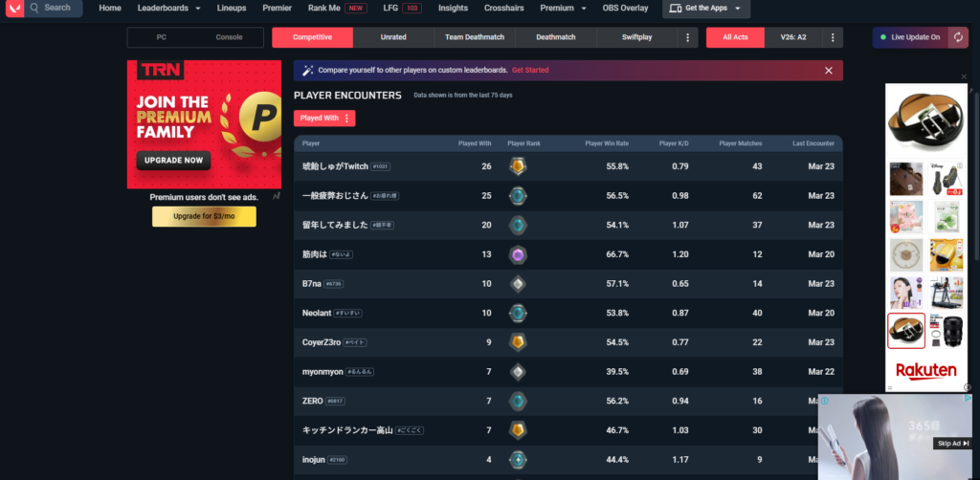
Task: Open the acts filter three-dot menu
Action: coord(833,37)
